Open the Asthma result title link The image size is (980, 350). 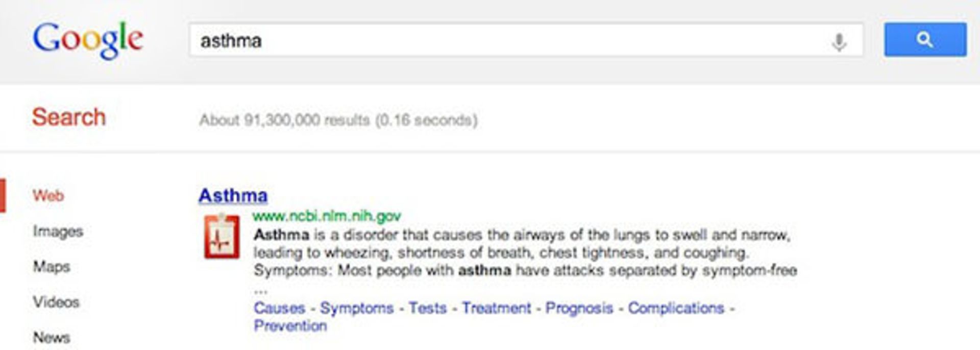233,195
